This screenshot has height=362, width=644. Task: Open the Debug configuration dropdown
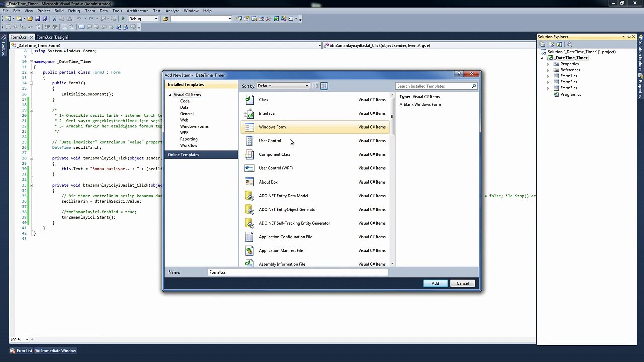tap(143, 19)
